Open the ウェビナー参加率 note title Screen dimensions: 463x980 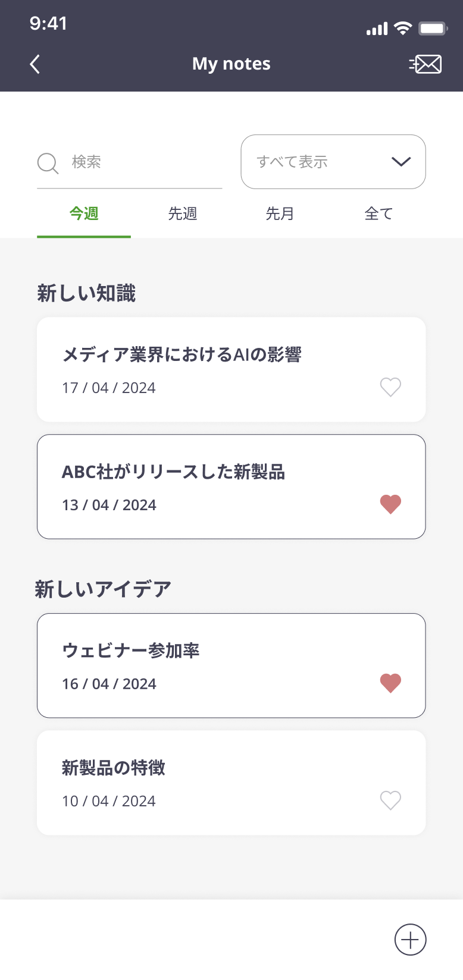130,651
